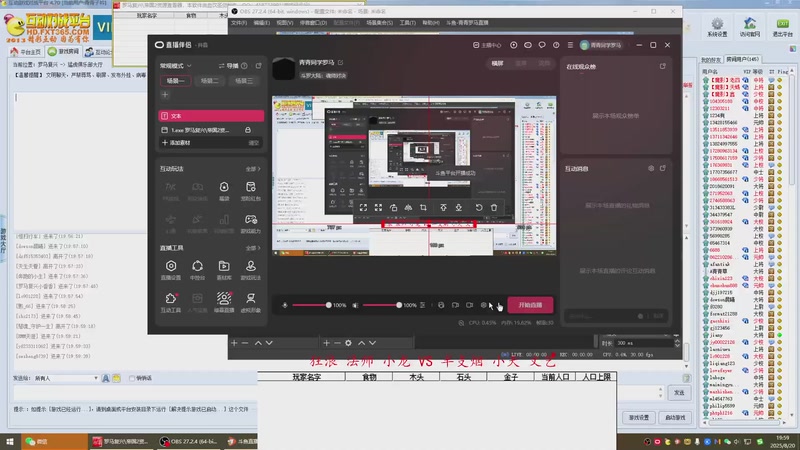Select the 横屏 landscape orientation tab
The image size is (800, 450).
497,63
